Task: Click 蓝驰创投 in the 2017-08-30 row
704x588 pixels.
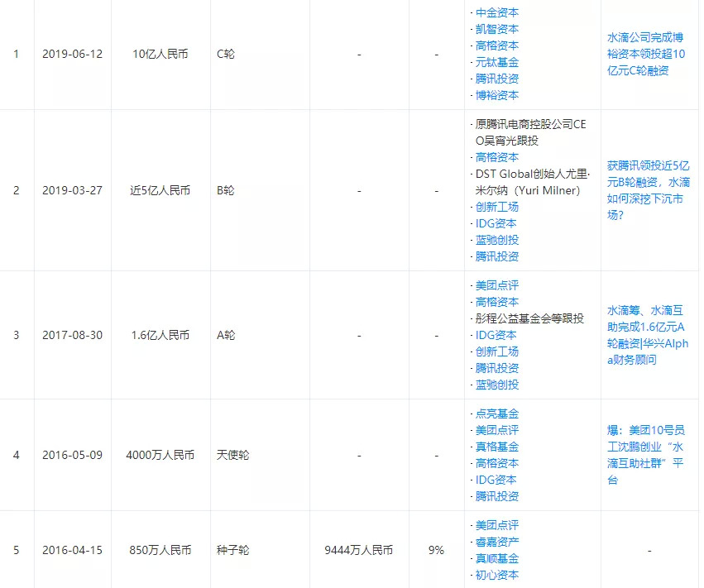Action: 497,385
